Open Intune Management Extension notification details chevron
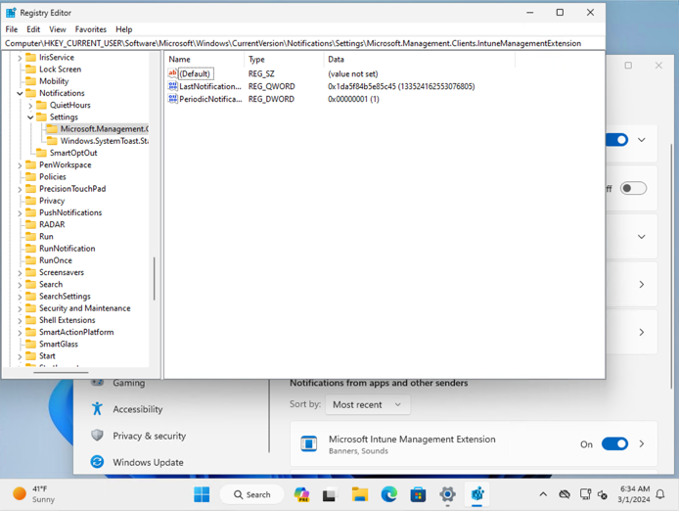Viewport: 684px width, 516px height. pyautogui.click(x=642, y=444)
